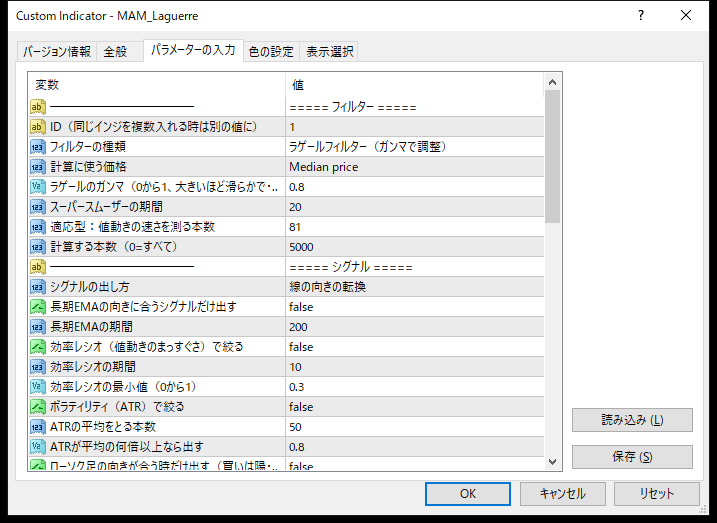Click the double icon for ATRが平均の何倍以上なら出す
This screenshot has width=717, height=523.
(38, 447)
